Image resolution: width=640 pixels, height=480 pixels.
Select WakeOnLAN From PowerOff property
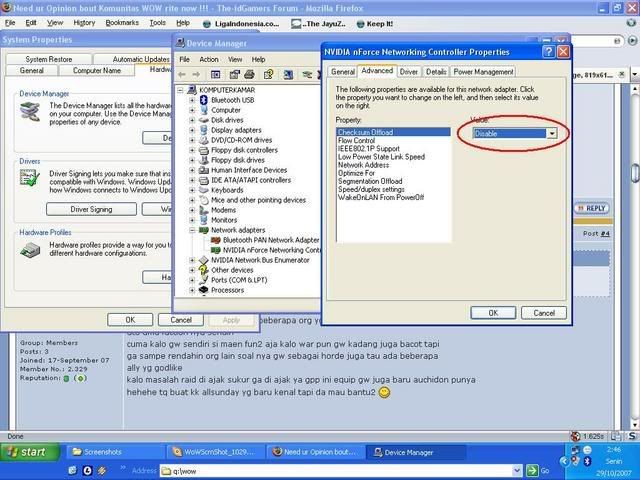pyautogui.click(x=381, y=198)
